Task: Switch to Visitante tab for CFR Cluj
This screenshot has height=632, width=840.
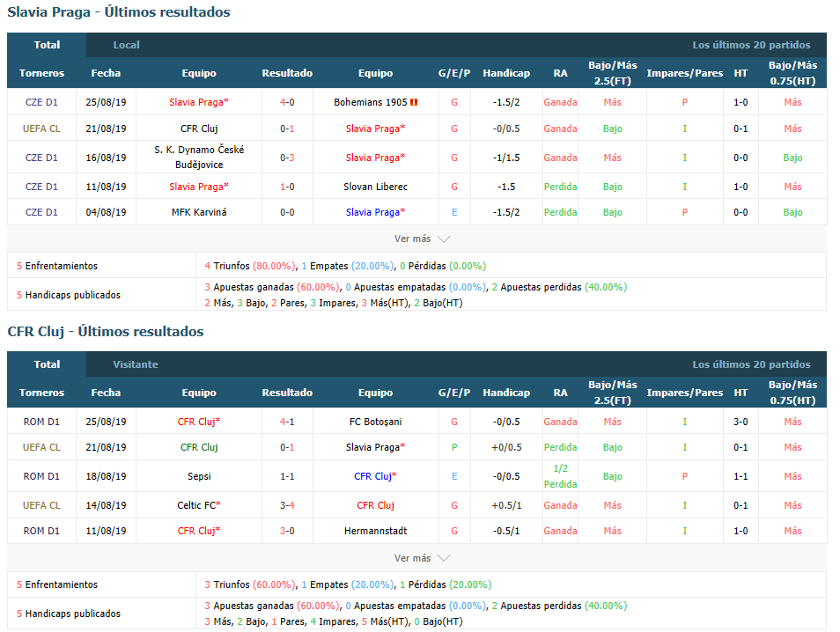Action: pyautogui.click(x=135, y=364)
